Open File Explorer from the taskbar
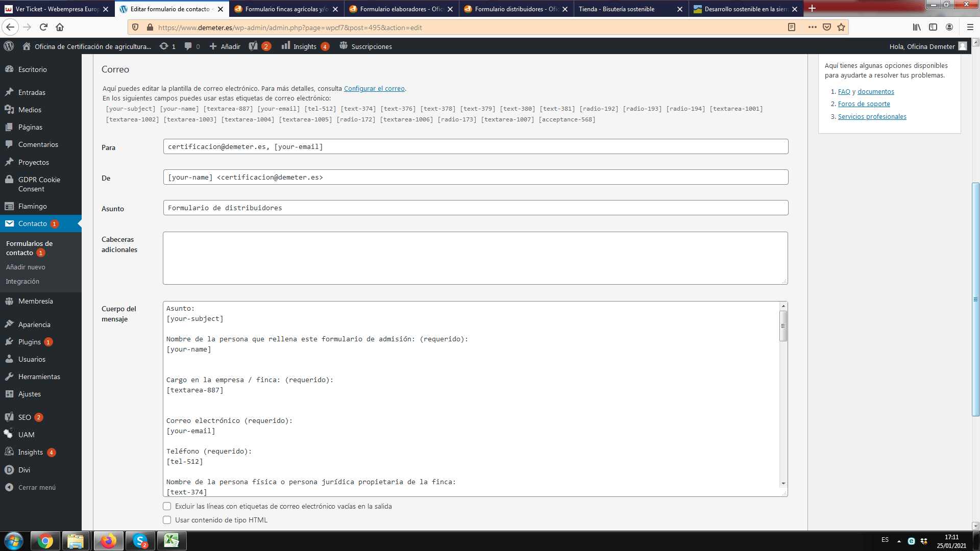 coord(76,541)
